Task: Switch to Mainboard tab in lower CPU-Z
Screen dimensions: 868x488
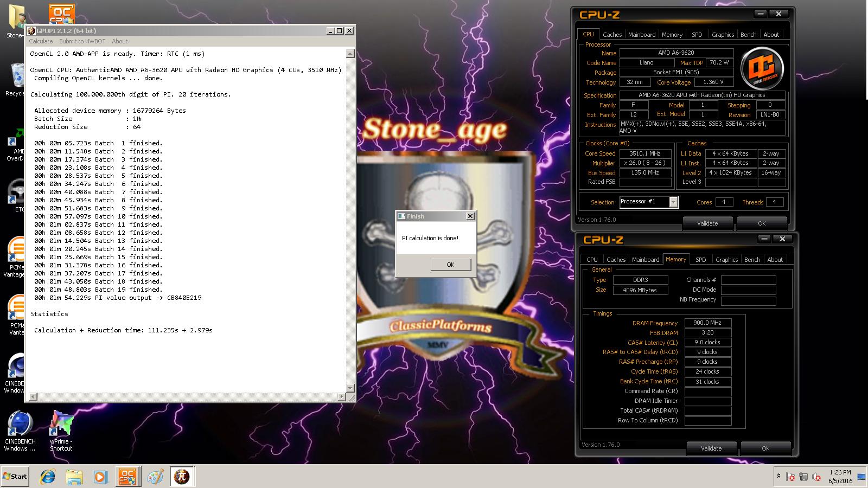Action: pyautogui.click(x=646, y=260)
